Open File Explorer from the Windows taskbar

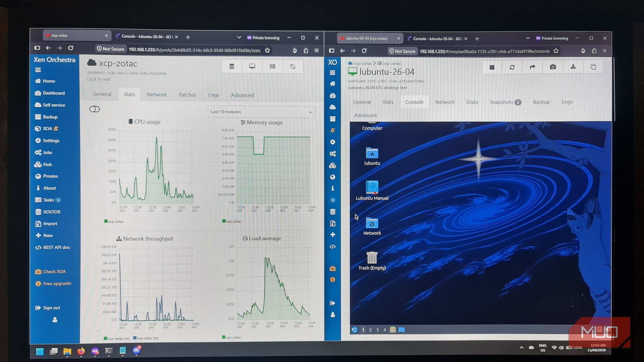pos(67,351)
